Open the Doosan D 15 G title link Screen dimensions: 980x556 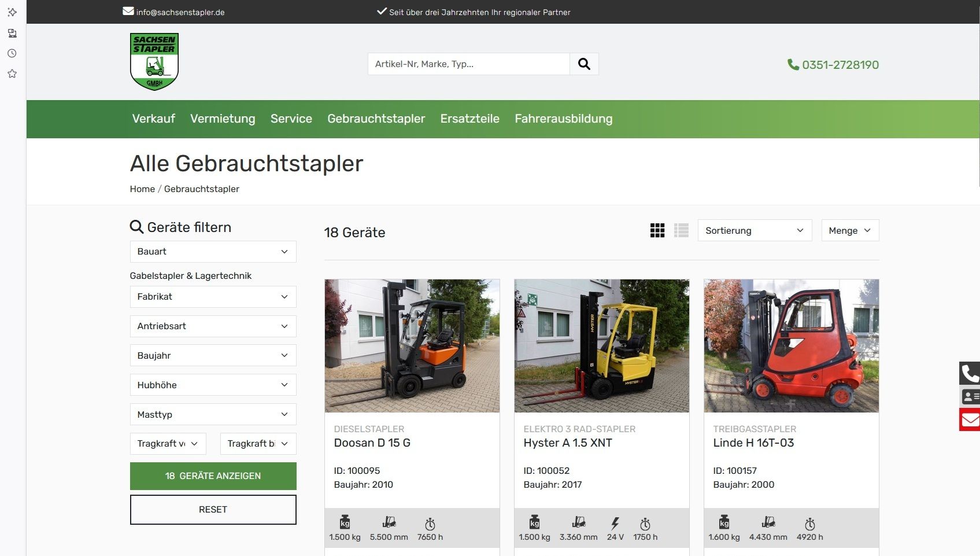(x=372, y=443)
